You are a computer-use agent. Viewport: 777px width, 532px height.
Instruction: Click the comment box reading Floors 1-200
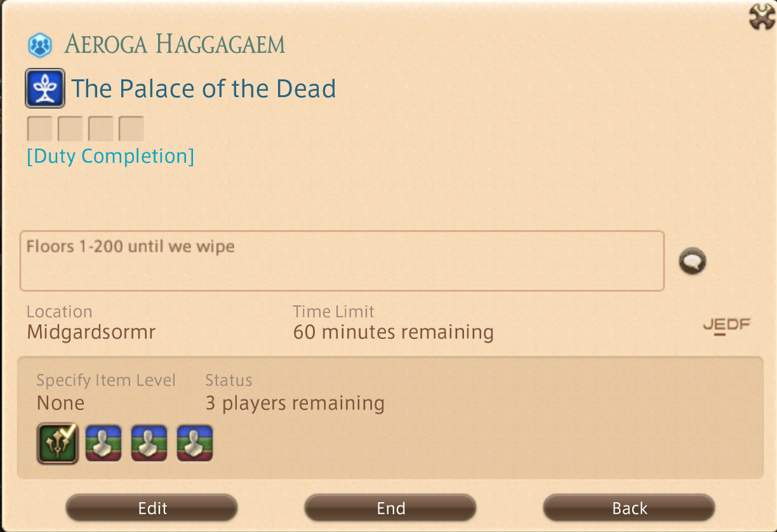(342, 261)
